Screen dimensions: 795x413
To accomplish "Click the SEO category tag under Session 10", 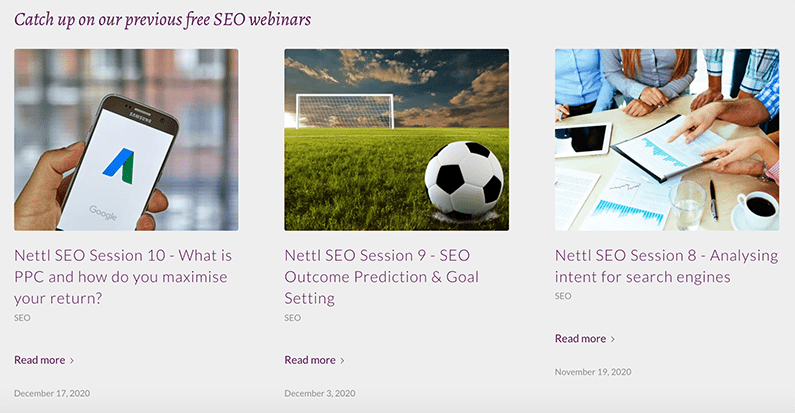I will pos(22,318).
